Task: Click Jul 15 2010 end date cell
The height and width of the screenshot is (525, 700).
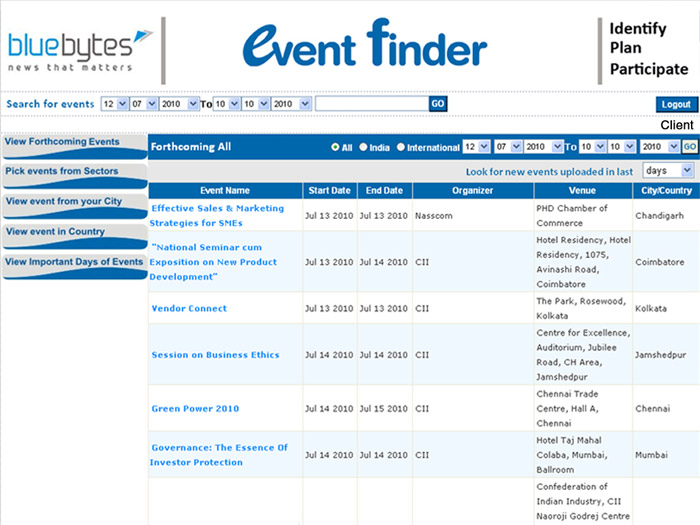Action: tap(384, 408)
